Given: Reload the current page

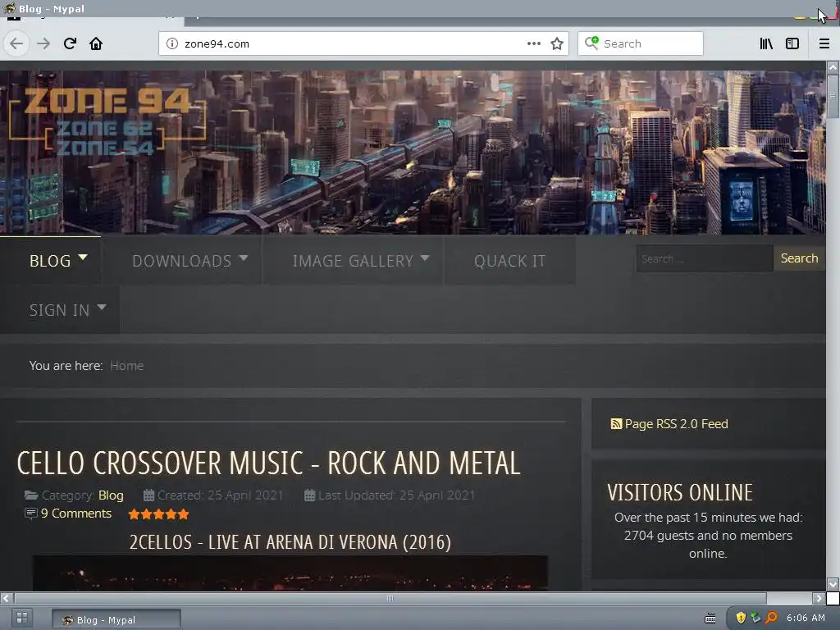Looking at the screenshot, I should point(70,43).
